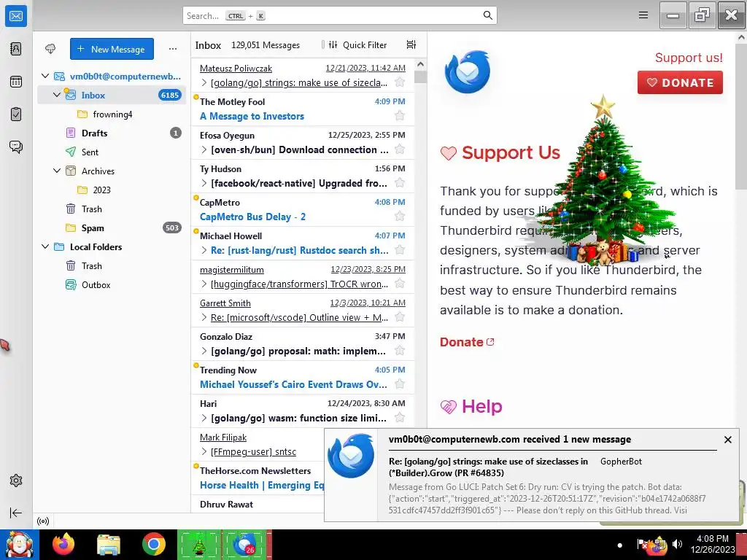This screenshot has width=747, height=560.
Task: Open File Explorer from the taskbar
Action: click(x=109, y=544)
